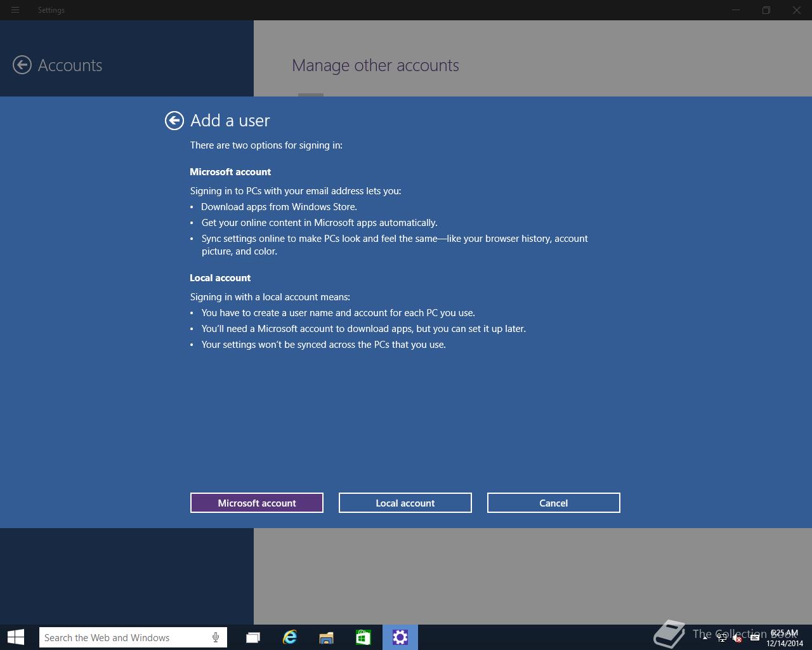Screen dimensions: 812x650
Task: Select the Settings gear taskbar icon
Action: (x=400, y=637)
